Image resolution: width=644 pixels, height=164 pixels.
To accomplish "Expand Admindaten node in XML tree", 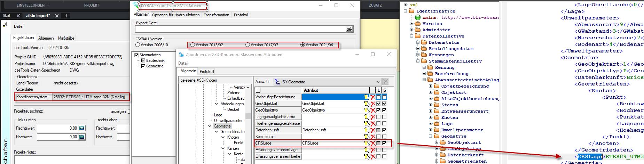I will [411, 30].
